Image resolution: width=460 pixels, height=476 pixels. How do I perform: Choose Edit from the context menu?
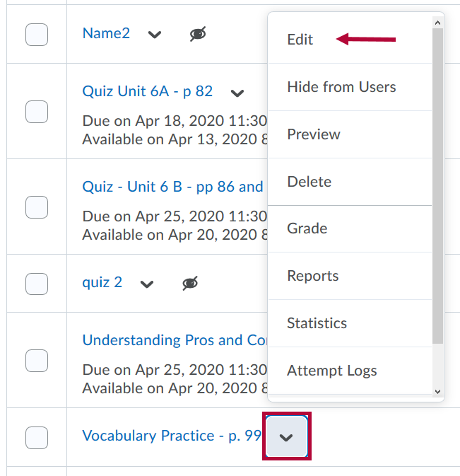pos(300,40)
